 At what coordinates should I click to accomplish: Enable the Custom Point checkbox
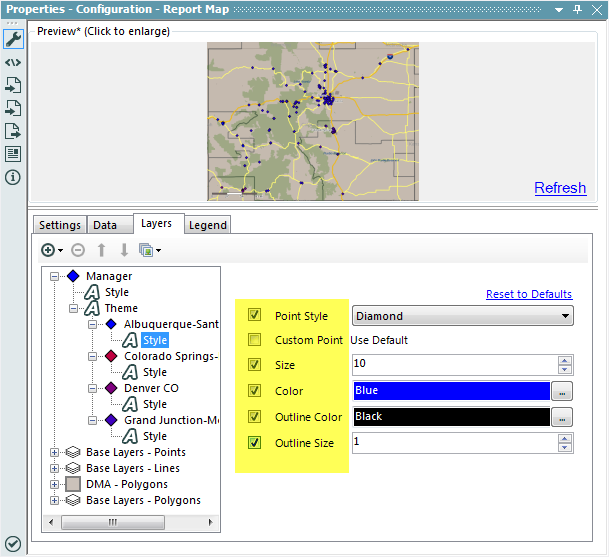[x=254, y=339]
